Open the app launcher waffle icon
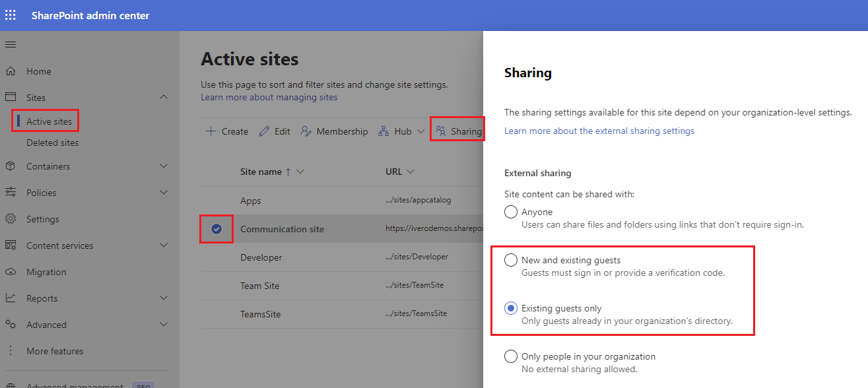Viewport: 868px width, 388px height. pos(11,15)
